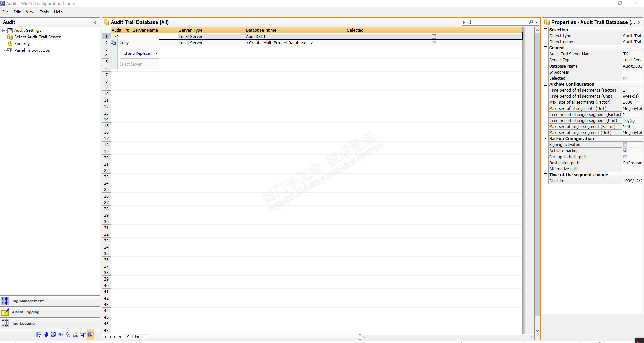Click the Properties panel database icon
644x343 pixels.
pyautogui.click(x=547, y=22)
